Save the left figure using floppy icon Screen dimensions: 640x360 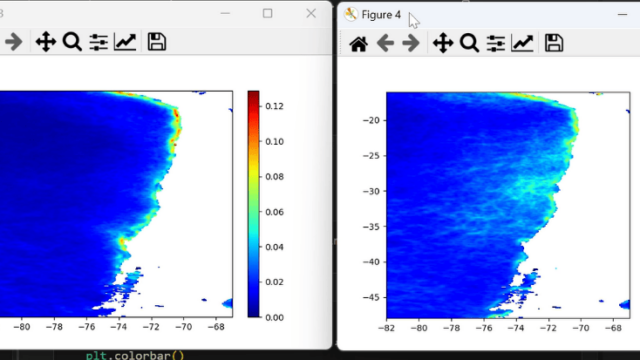157,42
